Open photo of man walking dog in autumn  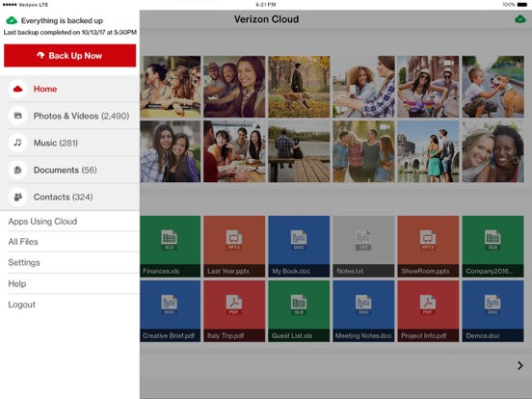299,87
